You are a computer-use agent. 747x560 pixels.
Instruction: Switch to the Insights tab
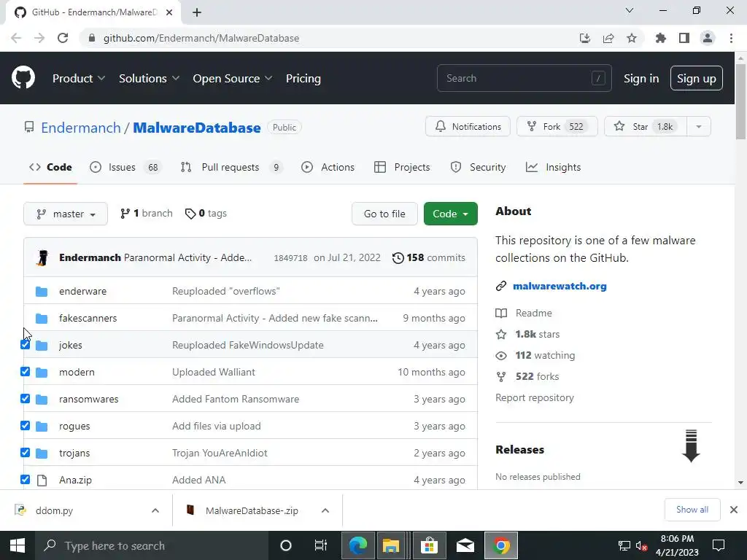click(x=553, y=167)
